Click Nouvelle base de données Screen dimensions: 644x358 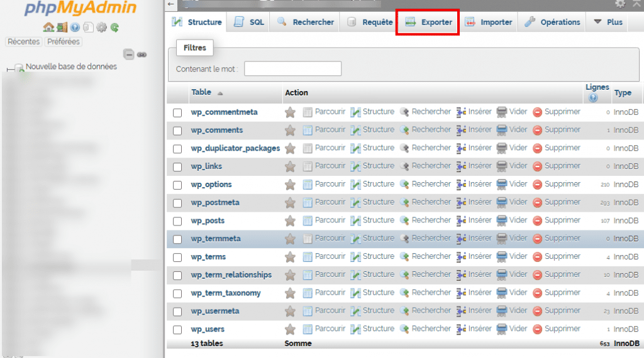[71, 67]
